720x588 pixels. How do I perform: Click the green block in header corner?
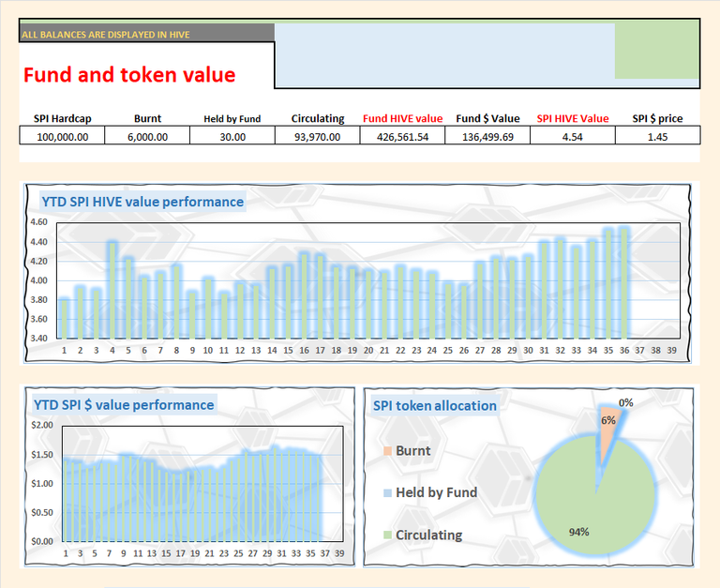(656, 50)
